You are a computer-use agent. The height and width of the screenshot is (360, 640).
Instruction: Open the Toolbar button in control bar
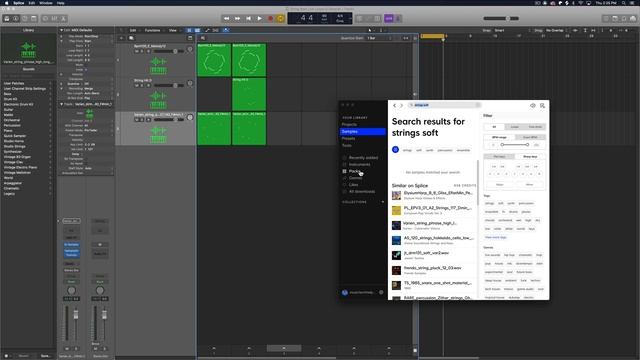click(x=34, y=18)
